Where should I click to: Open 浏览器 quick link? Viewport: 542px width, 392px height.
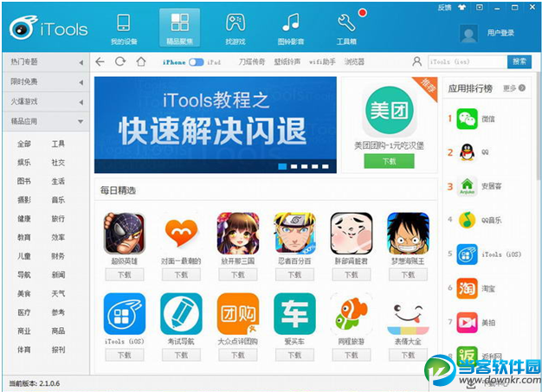tap(354, 61)
